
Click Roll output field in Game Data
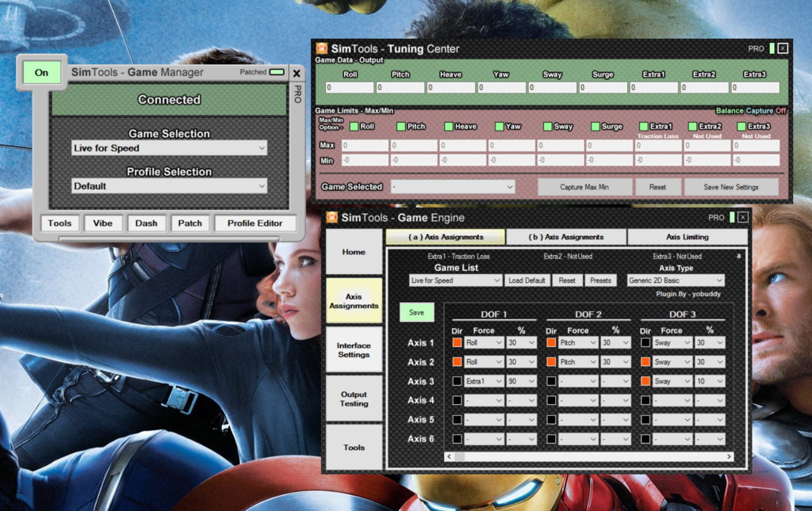click(x=350, y=87)
